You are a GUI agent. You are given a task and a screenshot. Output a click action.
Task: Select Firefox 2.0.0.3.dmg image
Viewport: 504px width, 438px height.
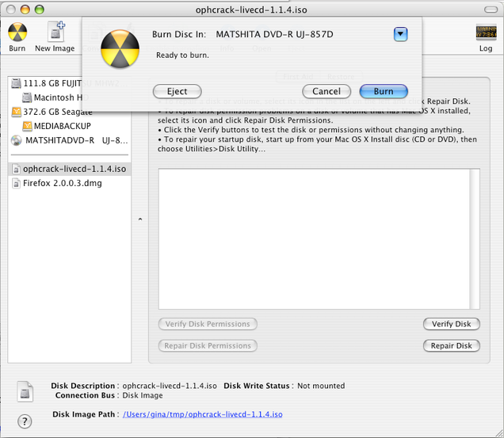[x=70, y=183]
